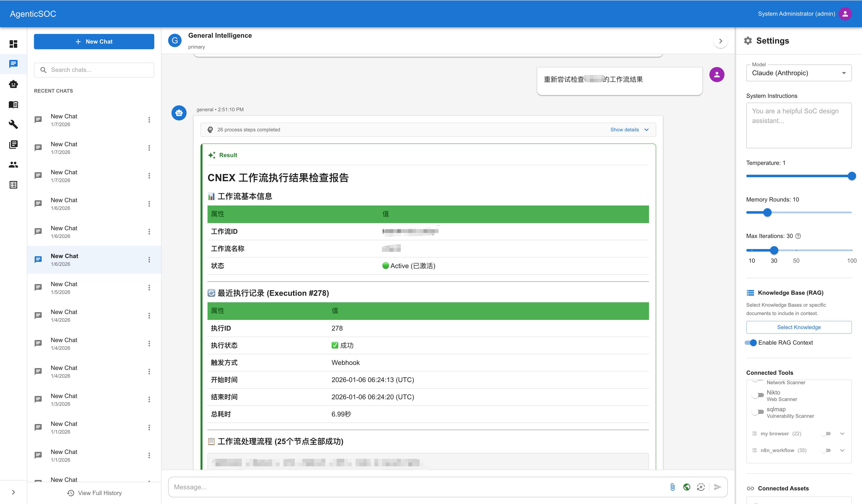This screenshot has height=504, width=862.
Task: Click the users group sidebar icon
Action: click(x=13, y=165)
